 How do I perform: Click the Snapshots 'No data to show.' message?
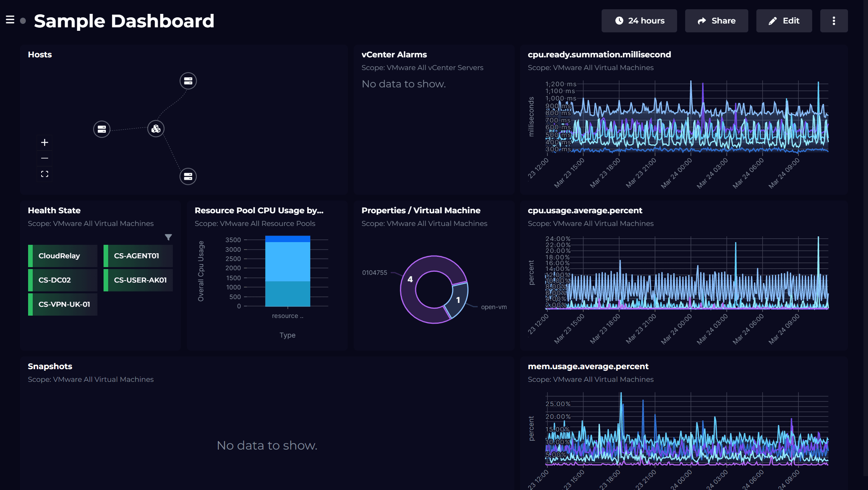[267, 445]
